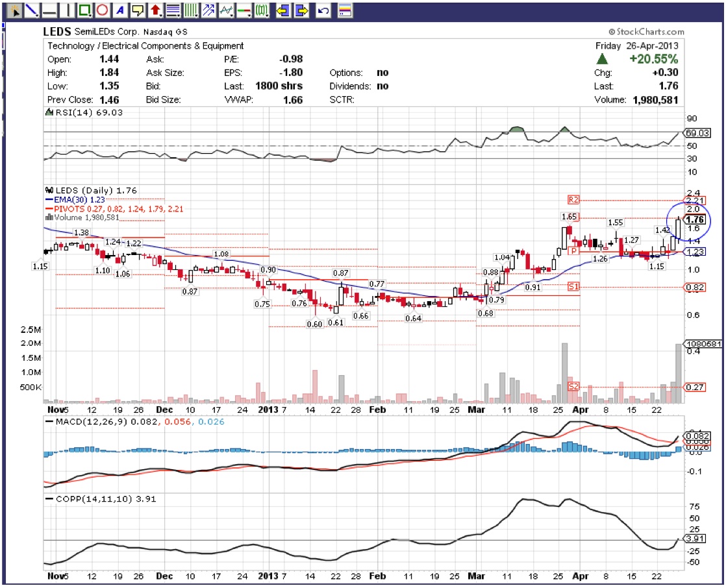Click the 0.27 pivot axis value tag
The width and height of the screenshot is (726, 588).
695,387
